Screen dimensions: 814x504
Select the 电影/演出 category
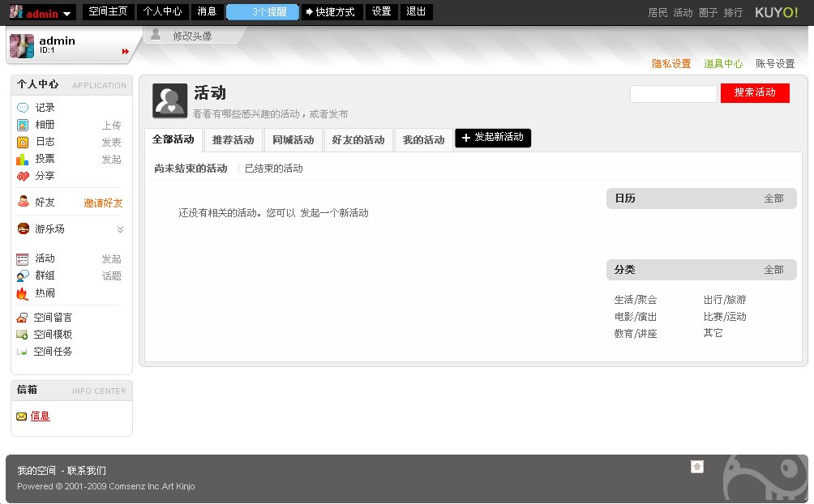point(636,317)
